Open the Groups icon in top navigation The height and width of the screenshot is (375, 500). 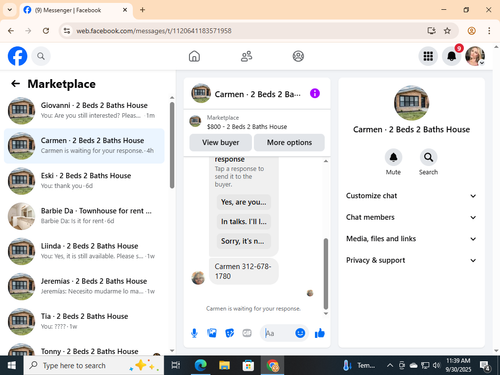(x=298, y=56)
